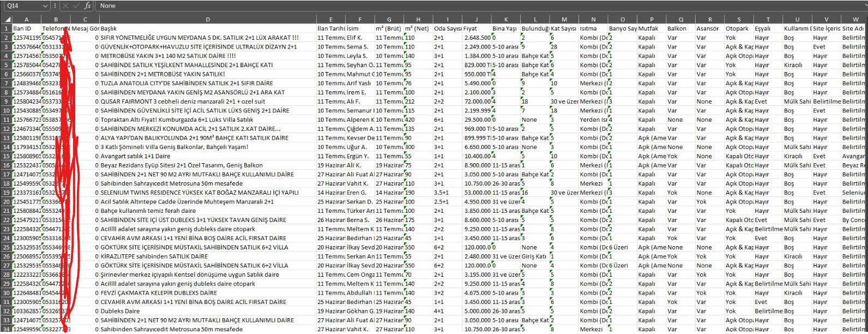Select row 14 header

[6, 147]
